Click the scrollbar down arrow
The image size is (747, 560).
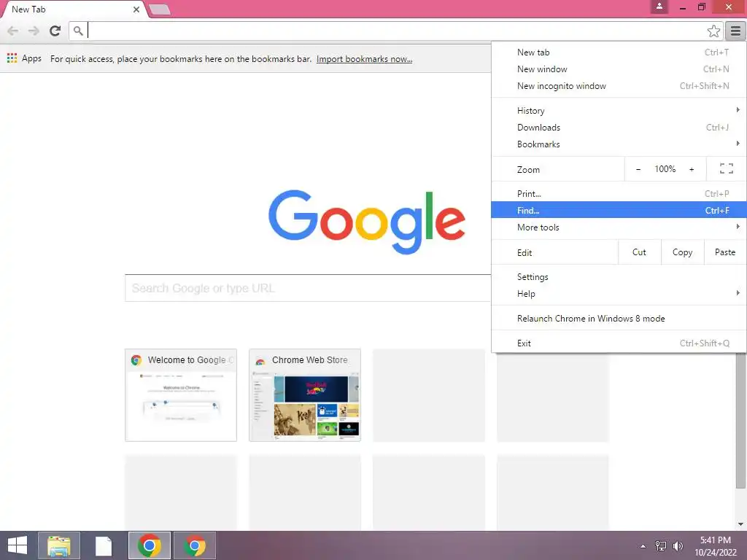coord(740,524)
